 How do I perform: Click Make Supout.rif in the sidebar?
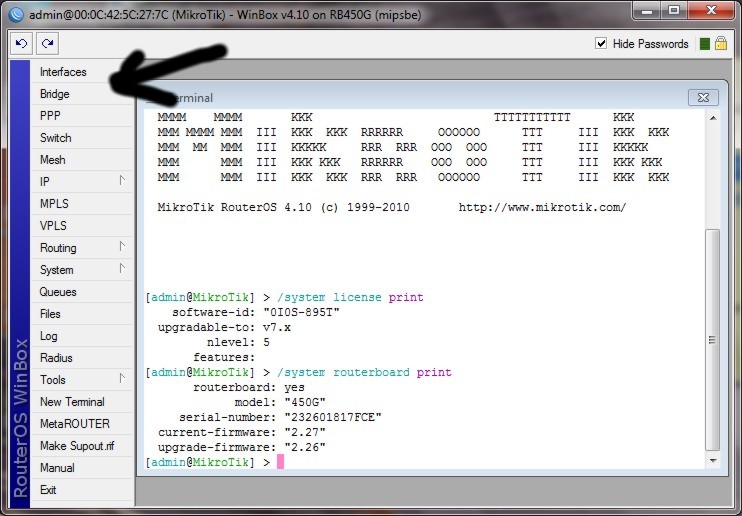pyautogui.click(x=82, y=446)
